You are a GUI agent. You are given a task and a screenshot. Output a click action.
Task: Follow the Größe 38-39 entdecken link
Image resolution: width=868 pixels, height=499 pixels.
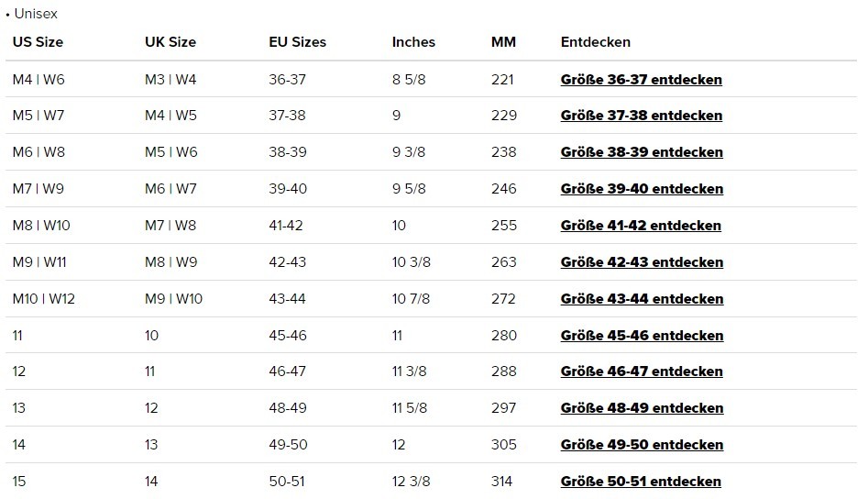tap(641, 152)
